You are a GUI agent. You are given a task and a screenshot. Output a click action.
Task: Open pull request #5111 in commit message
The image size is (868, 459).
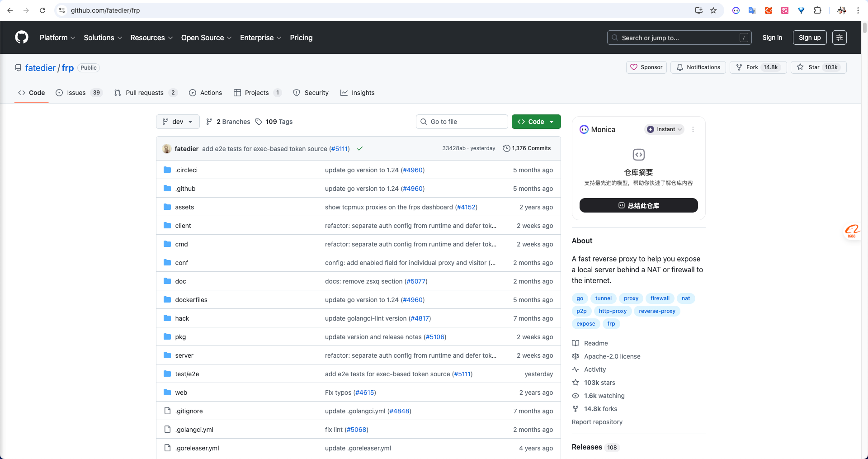pos(339,149)
